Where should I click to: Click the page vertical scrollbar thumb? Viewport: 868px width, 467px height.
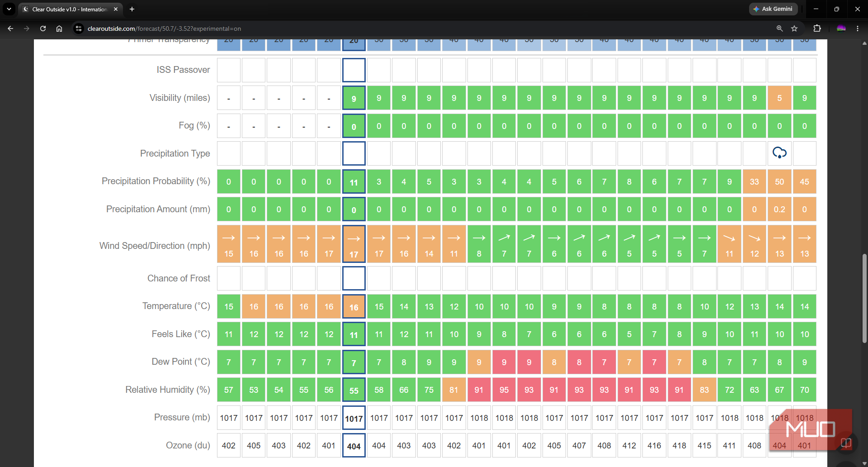tap(864, 299)
